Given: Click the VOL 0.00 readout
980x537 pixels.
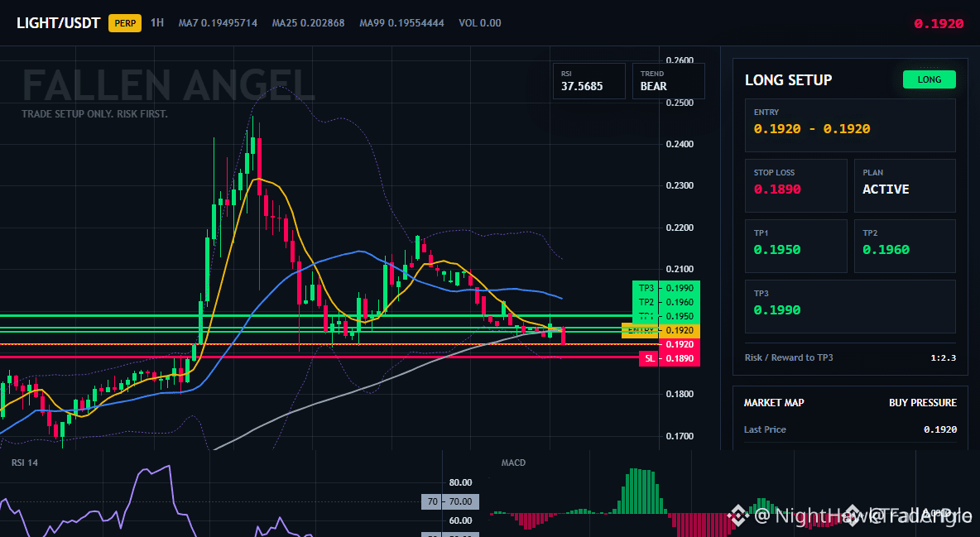Looking at the screenshot, I should click(480, 23).
